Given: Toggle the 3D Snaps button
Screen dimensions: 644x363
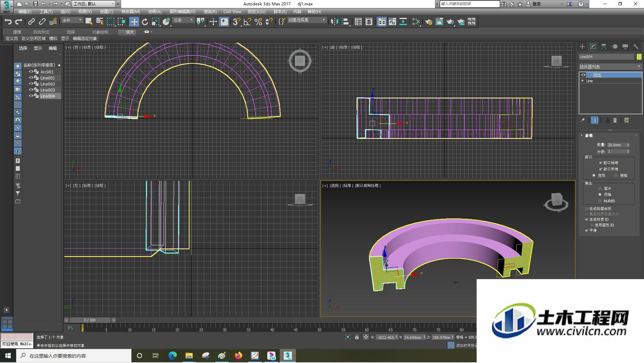Looking at the screenshot, I should pos(236,22).
